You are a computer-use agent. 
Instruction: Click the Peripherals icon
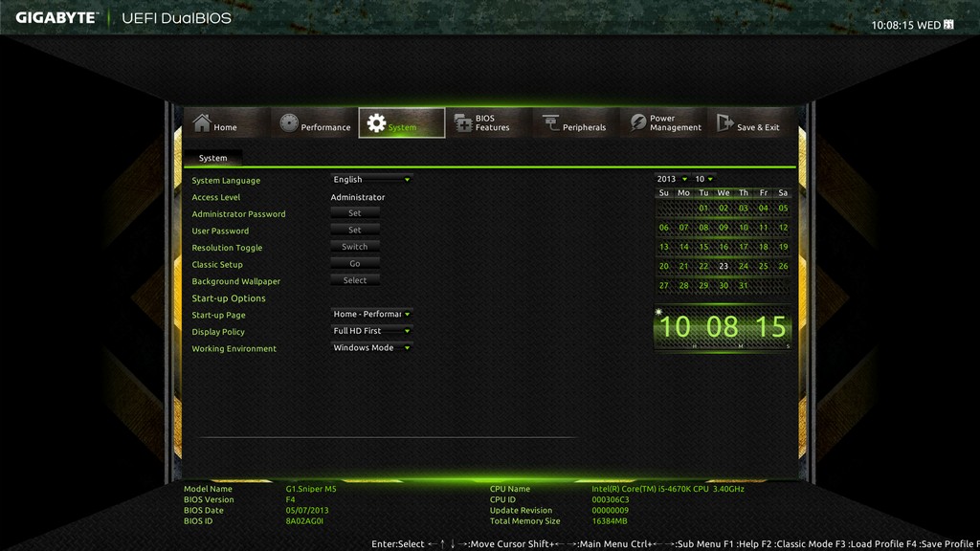pyautogui.click(x=550, y=123)
